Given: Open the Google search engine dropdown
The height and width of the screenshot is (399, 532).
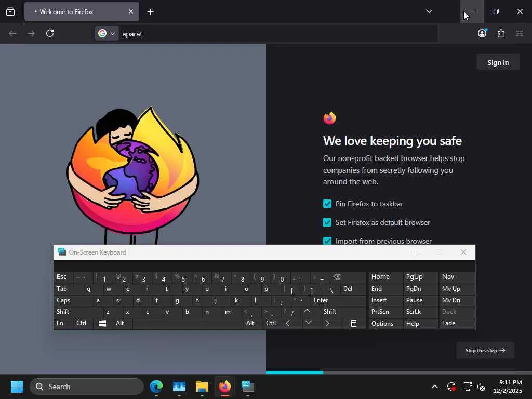Looking at the screenshot, I should 107,33.
